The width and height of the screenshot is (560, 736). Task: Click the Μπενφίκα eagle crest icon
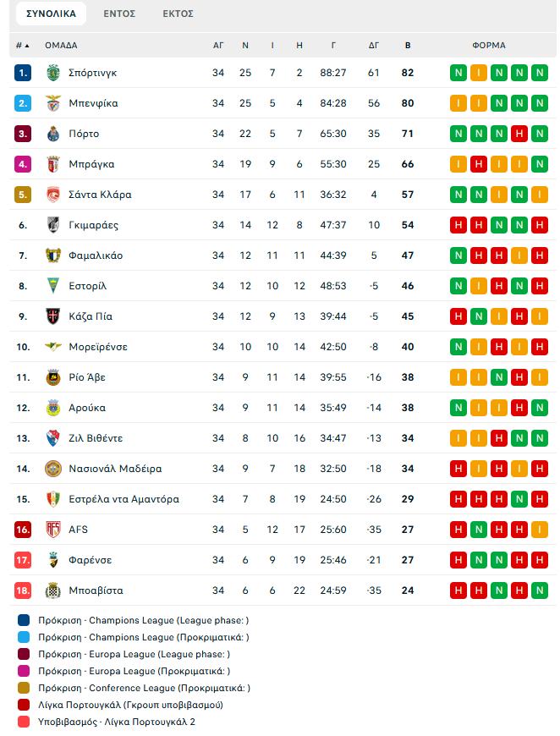tap(53, 103)
